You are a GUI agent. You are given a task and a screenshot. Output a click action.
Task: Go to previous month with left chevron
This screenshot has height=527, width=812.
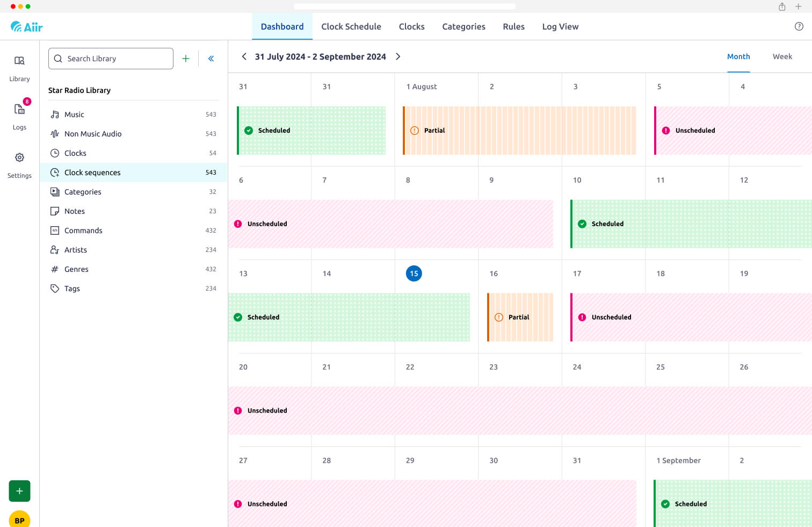(x=244, y=56)
